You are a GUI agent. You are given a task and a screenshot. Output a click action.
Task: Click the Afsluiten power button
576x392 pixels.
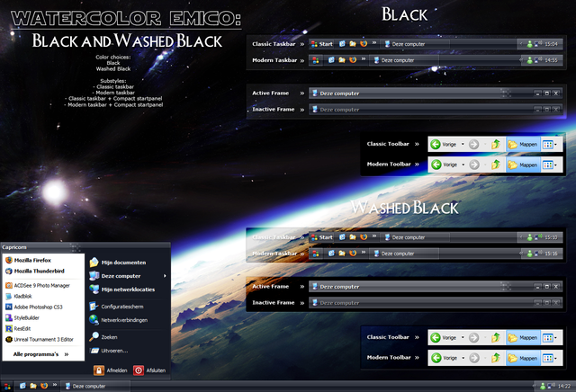click(x=149, y=370)
